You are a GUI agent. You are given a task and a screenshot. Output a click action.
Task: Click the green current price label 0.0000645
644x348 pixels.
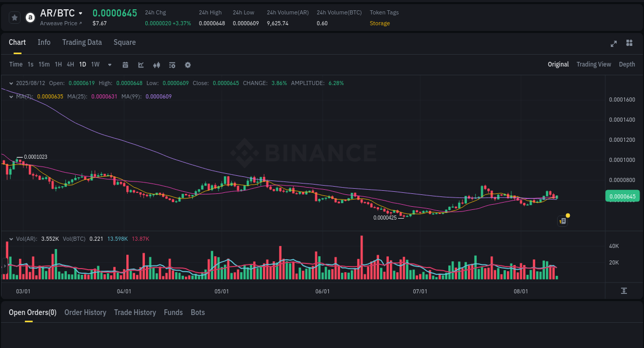(x=622, y=196)
